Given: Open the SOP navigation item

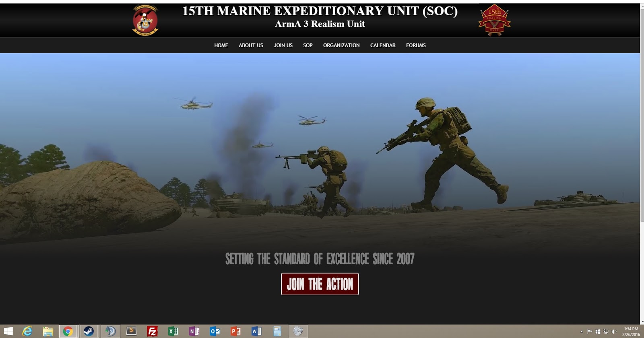Looking at the screenshot, I should (308, 45).
